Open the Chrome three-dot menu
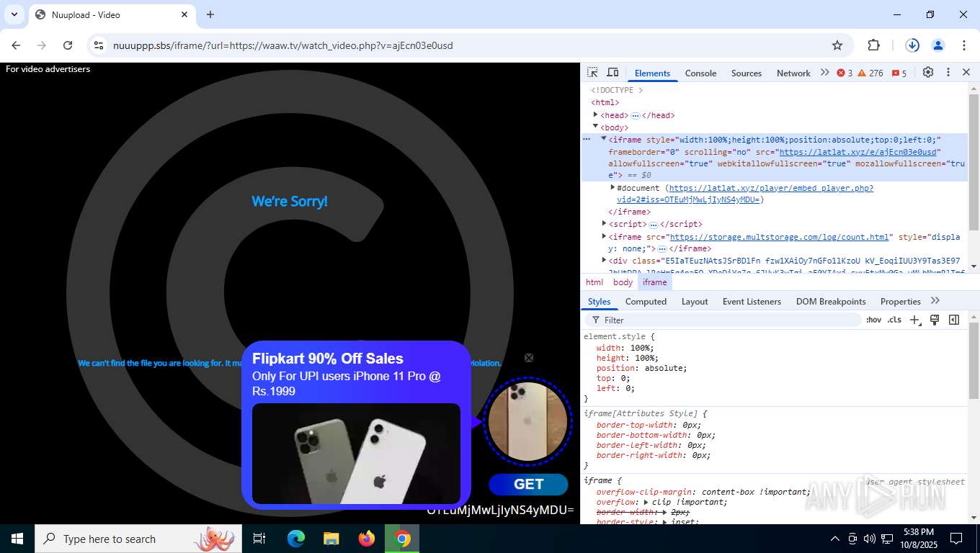This screenshot has height=553, width=980. pos(964,45)
